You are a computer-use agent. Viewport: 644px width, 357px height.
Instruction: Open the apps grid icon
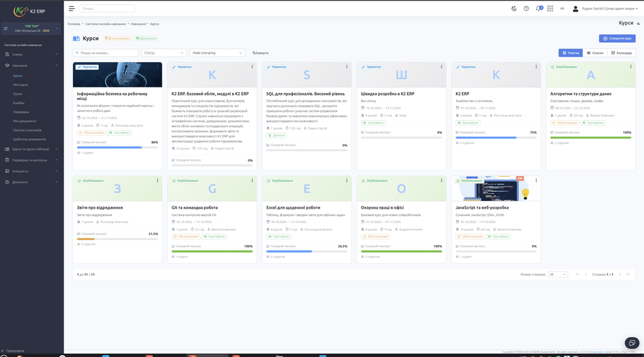click(550, 8)
